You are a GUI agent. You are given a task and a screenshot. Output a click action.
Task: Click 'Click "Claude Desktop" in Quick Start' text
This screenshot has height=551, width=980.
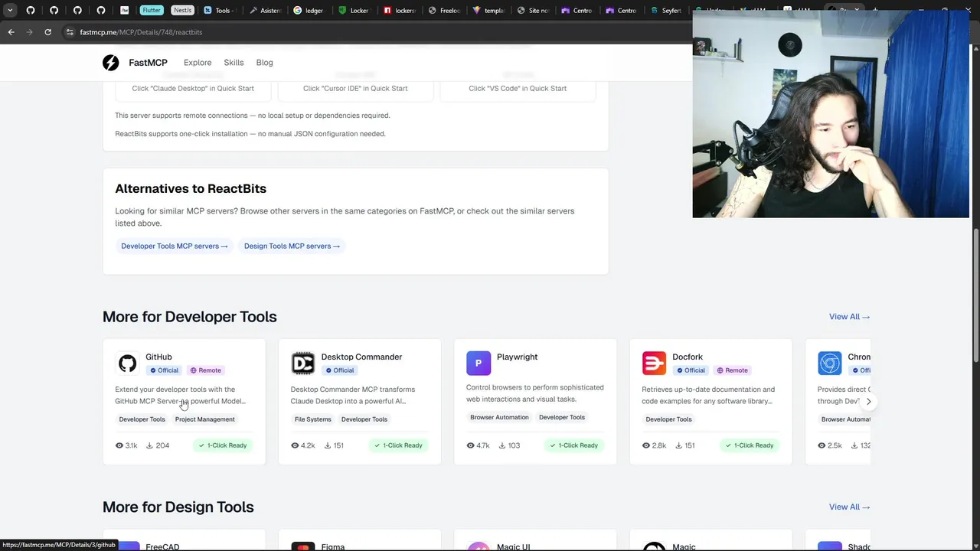[193, 88]
